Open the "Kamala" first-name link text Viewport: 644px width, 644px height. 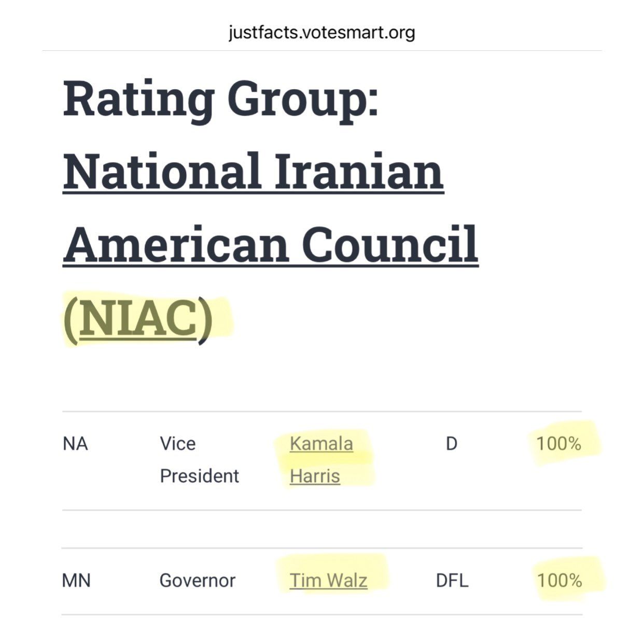point(321,444)
